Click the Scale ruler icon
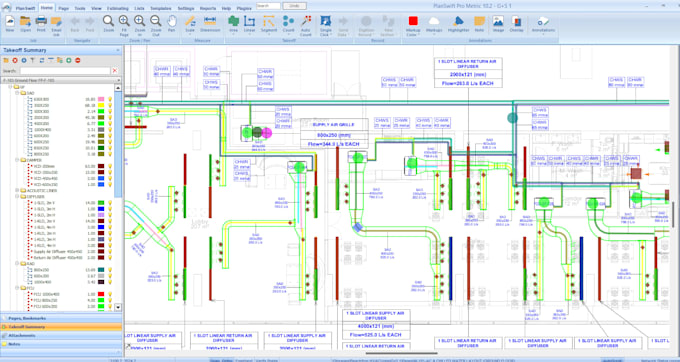Viewport: 680px width, 362px height. [190, 21]
